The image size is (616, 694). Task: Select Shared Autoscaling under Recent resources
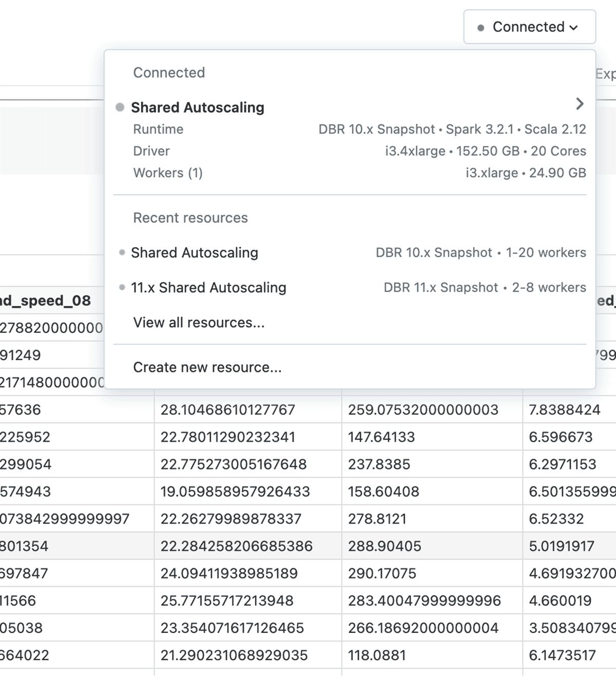click(x=195, y=253)
